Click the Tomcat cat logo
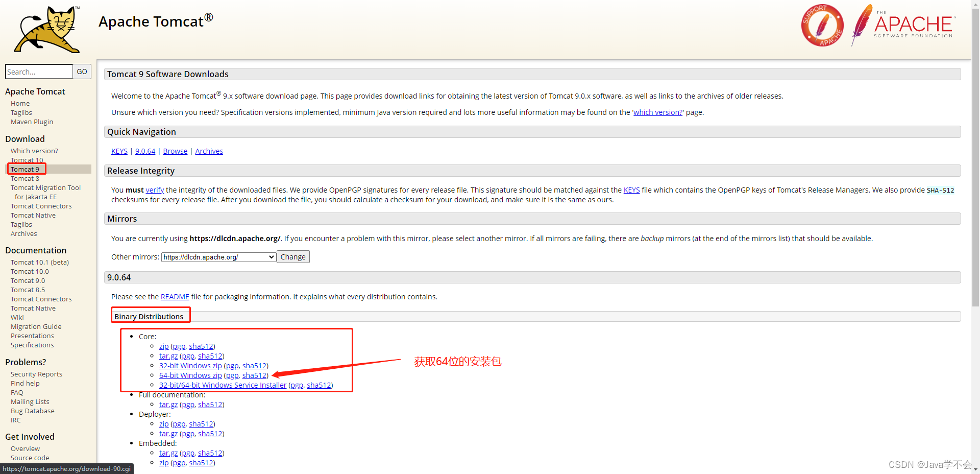This screenshot has width=980, height=474. click(47, 29)
